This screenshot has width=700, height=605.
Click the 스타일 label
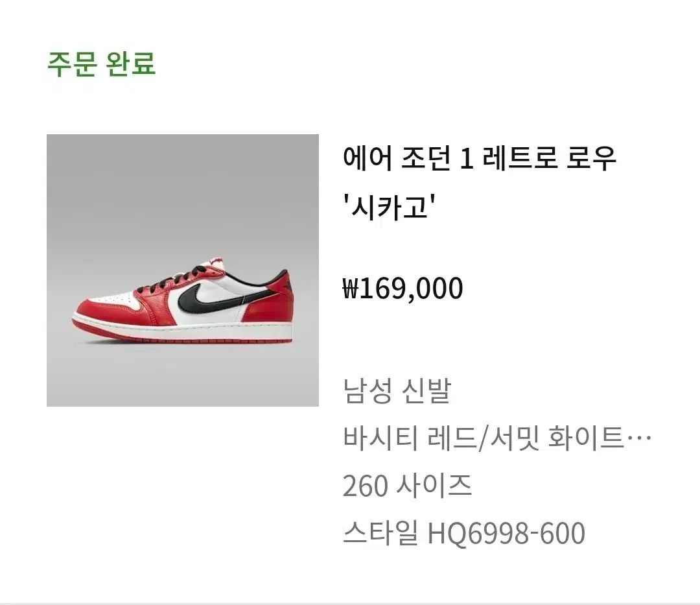[380, 534]
